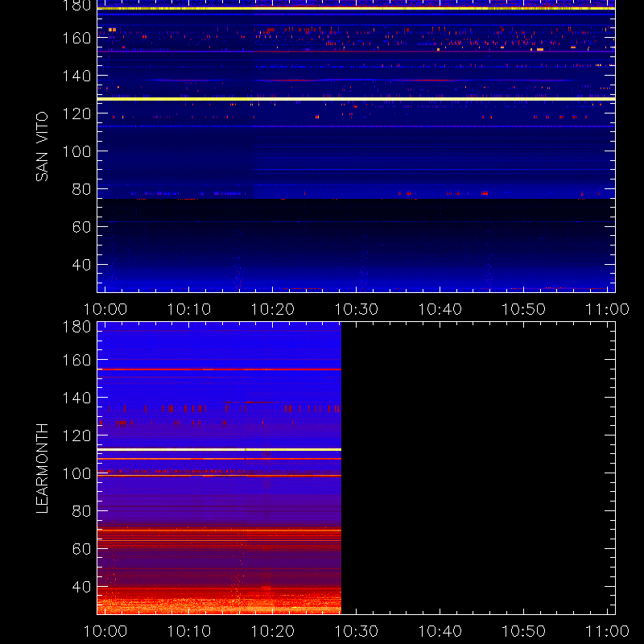Click 10:30 below the Learmonth plot
This screenshot has height=644, width=644.
click(357, 631)
